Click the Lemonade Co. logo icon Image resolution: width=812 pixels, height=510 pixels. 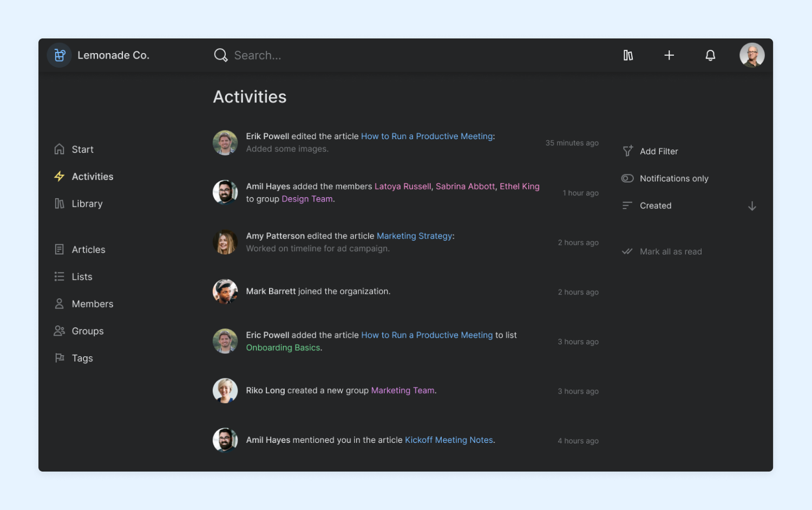[60, 55]
